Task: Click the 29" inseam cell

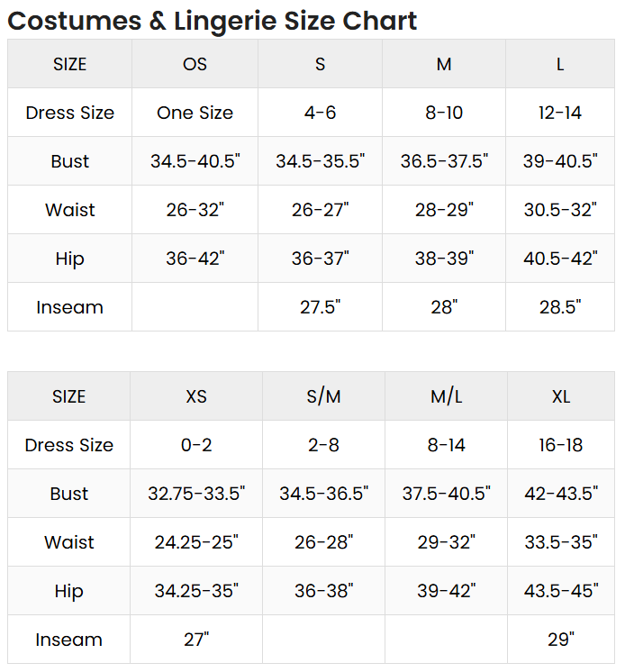Action: [x=561, y=640]
